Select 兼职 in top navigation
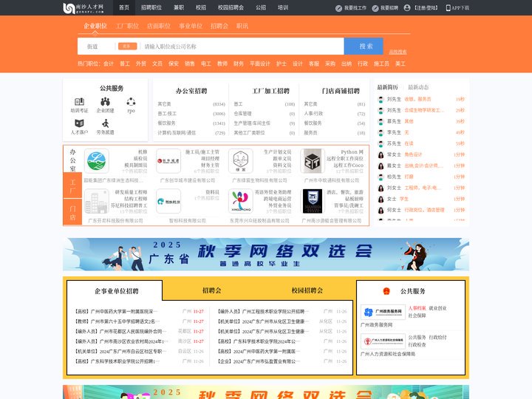The image size is (532, 399). 179,7
